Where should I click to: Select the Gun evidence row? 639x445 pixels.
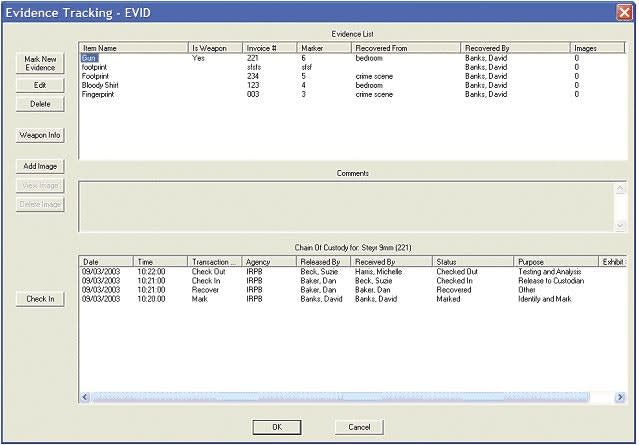point(90,59)
